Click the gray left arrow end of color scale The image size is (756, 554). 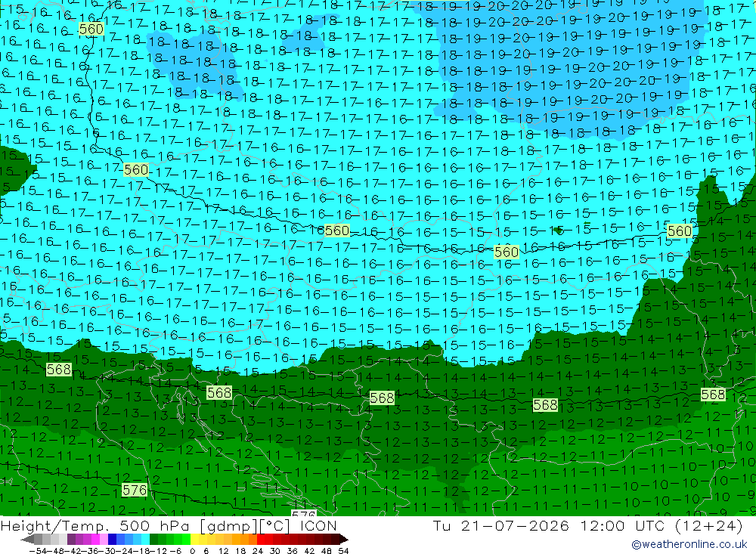click(27, 539)
